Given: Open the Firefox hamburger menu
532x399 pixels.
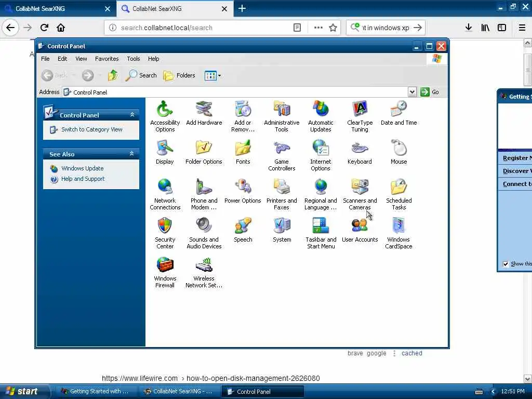Looking at the screenshot, I should point(522,28).
